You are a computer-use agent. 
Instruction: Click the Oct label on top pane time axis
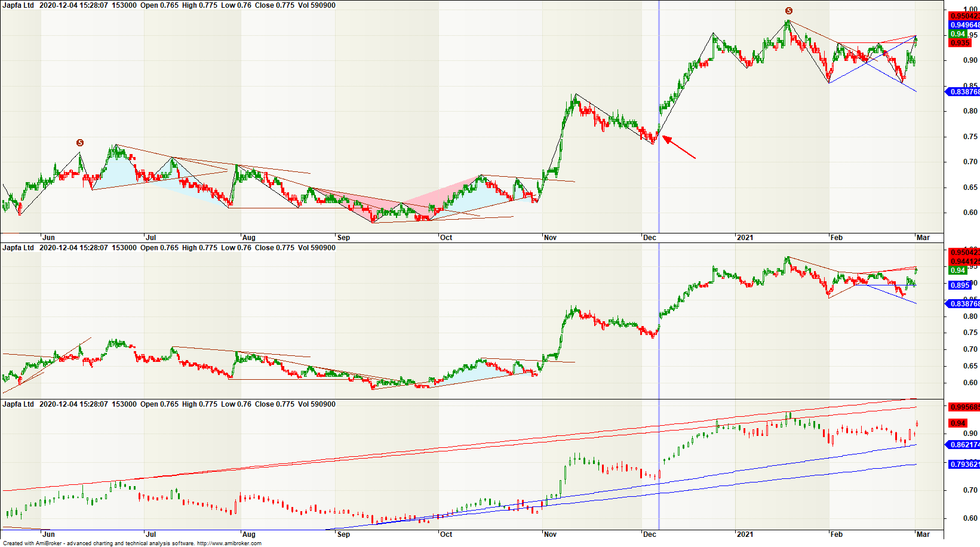(446, 238)
